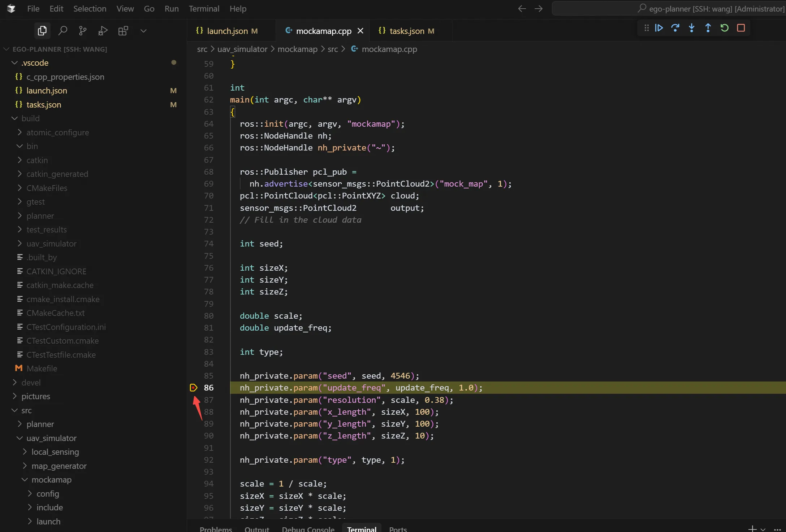This screenshot has width=786, height=532.
Task: Go back with the left arrow
Action: tap(522, 9)
